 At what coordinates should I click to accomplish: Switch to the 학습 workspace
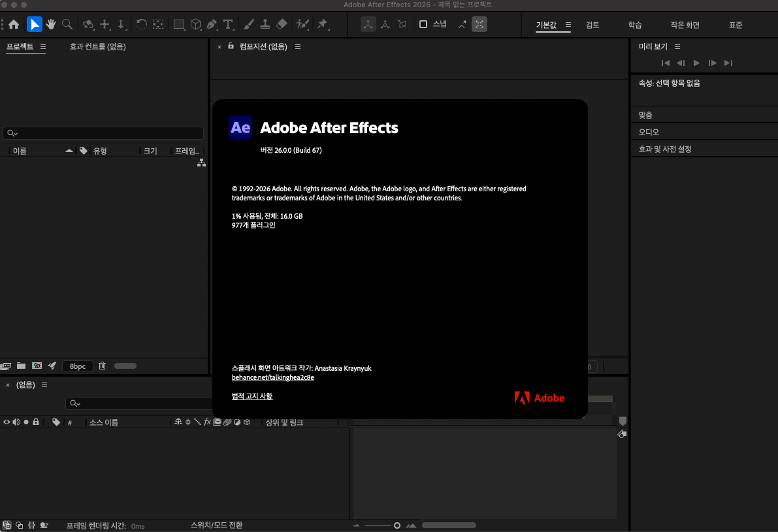635,25
